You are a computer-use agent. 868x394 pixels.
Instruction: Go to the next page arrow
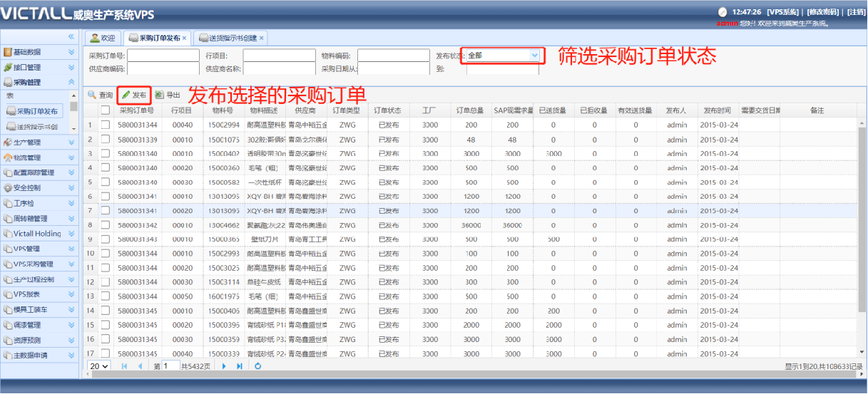(x=224, y=366)
